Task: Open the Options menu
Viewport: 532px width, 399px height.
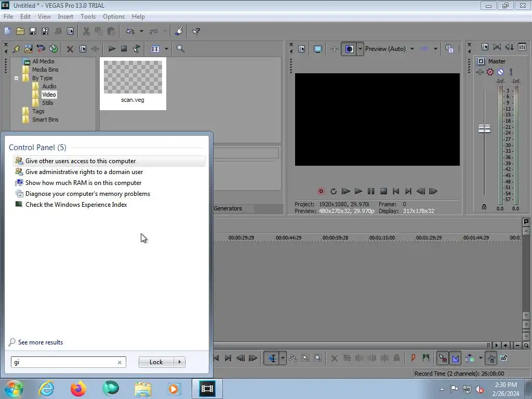Action: click(114, 16)
